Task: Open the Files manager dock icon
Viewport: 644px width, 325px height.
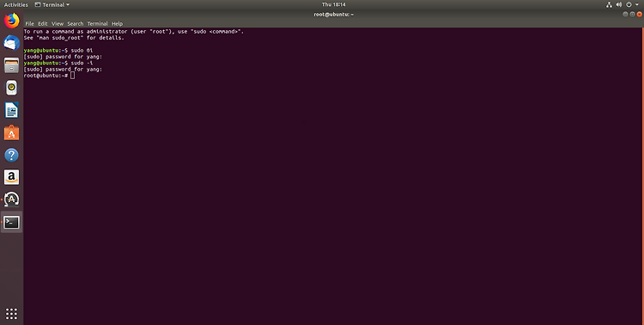Action: pos(11,65)
